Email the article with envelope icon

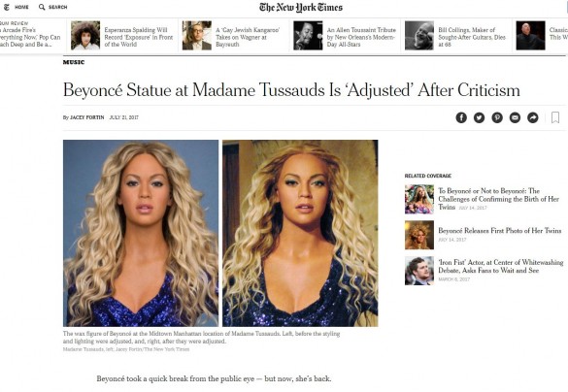[515, 117]
